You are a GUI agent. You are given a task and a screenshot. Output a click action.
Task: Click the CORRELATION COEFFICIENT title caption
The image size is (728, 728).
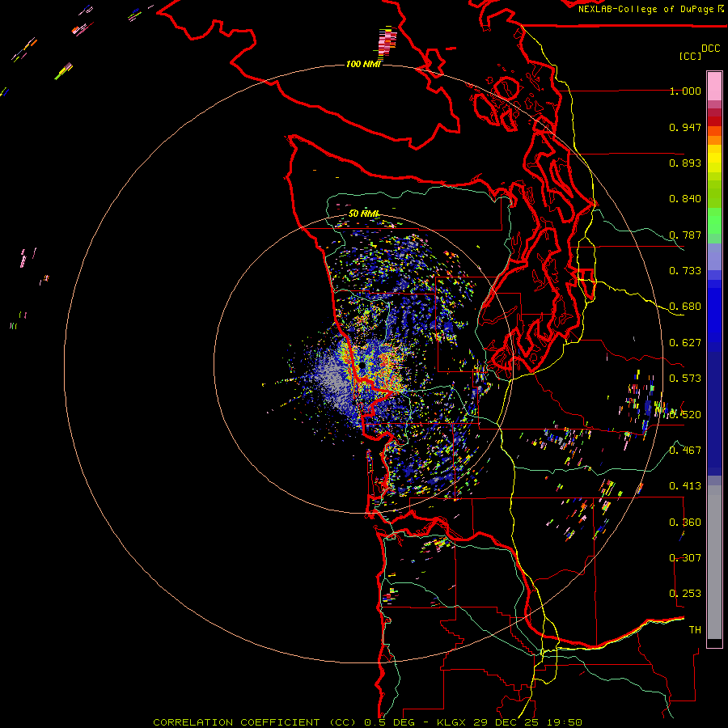255,722
